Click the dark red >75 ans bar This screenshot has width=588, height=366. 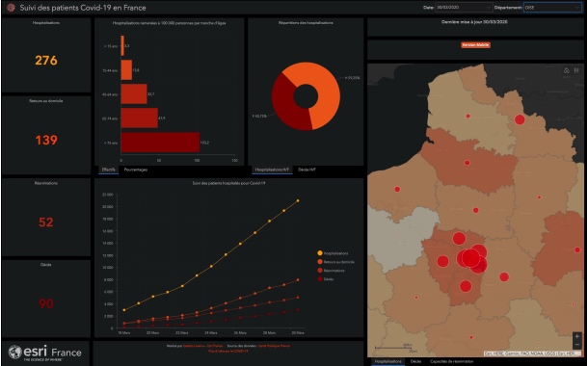pyautogui.click(x=160, y=143)
